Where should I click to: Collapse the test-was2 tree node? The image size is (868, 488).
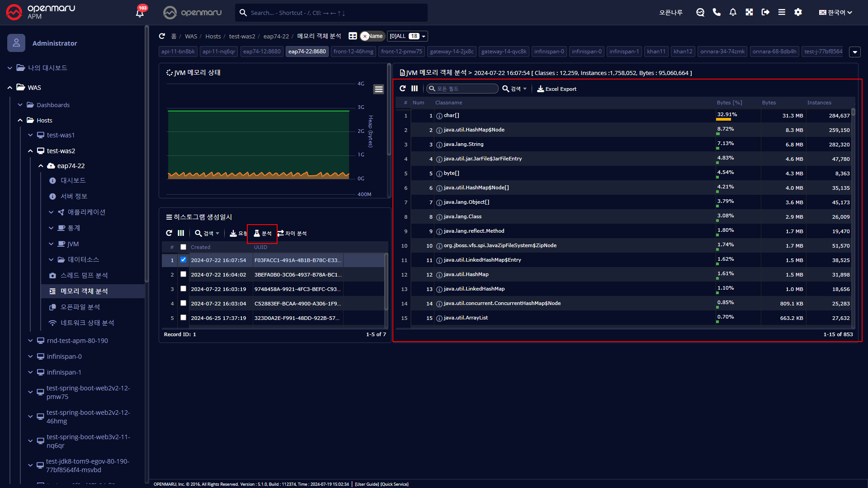click(x=30, y=151)
